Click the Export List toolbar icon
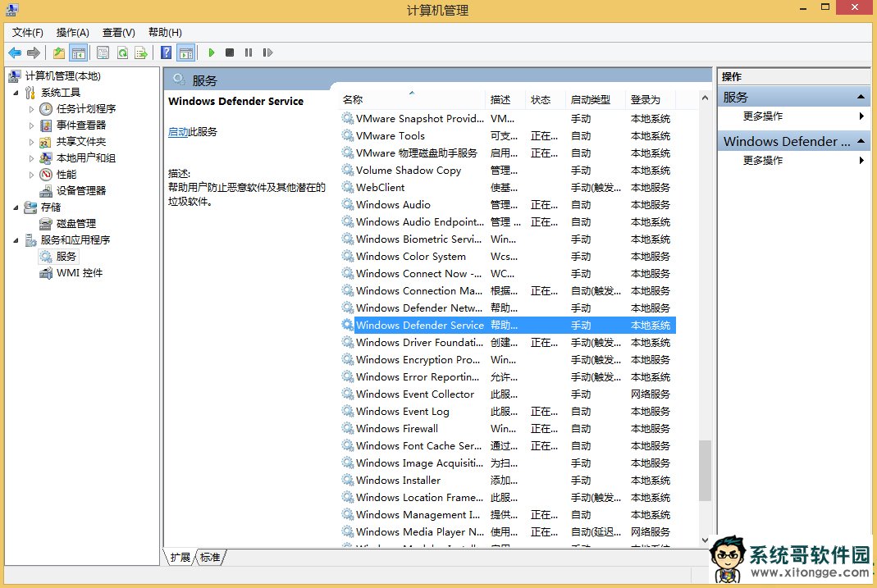This screenshot has height=588, width=877. [x=141, y=52]
